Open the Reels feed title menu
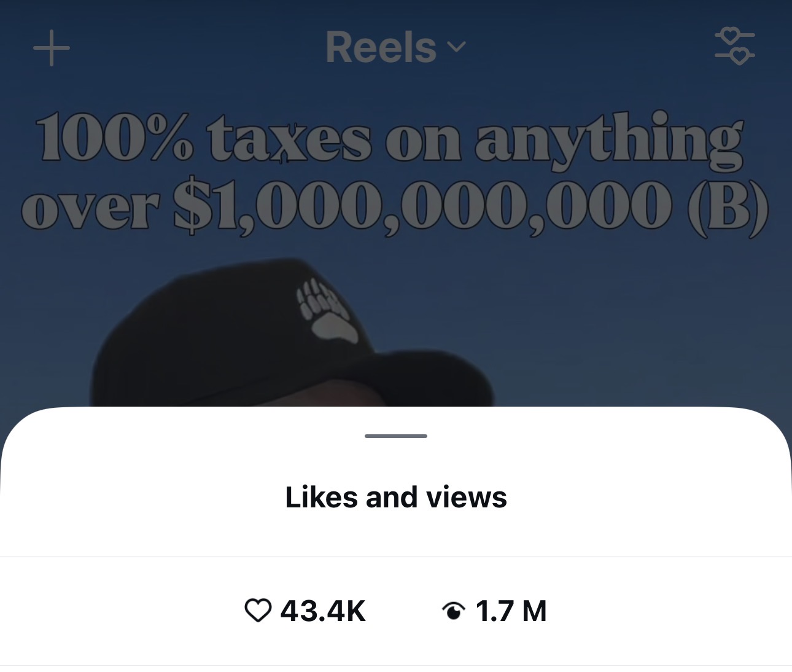Viewport: 792px width, 672px height. point(381,47)
